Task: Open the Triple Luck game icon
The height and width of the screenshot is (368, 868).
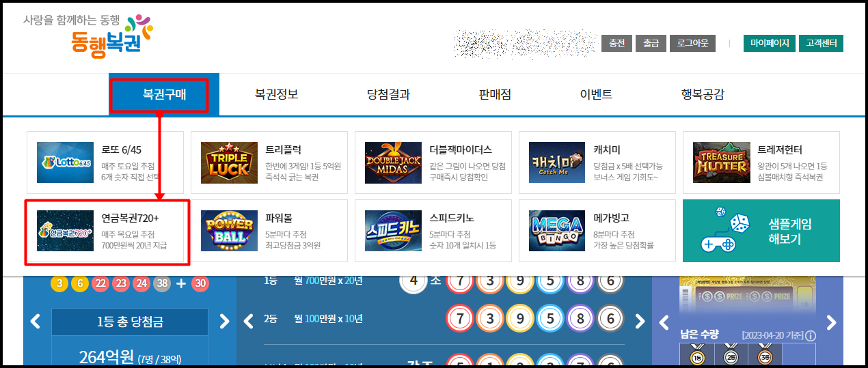Action: point(229,162)
